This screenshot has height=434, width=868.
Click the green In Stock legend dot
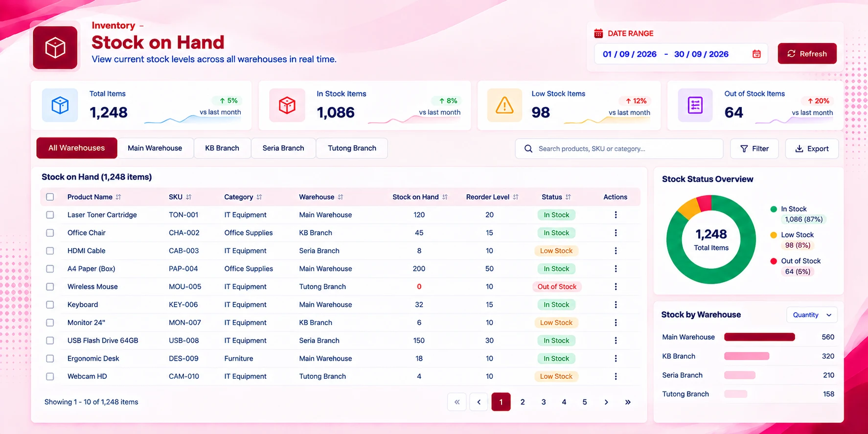pos(774,209)
